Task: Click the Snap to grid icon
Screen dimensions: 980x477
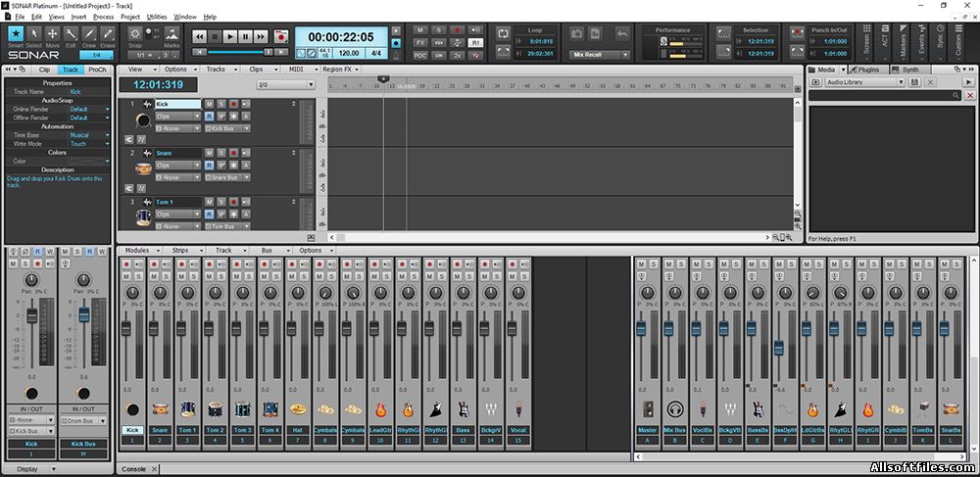Action: (x=134, y=33)
